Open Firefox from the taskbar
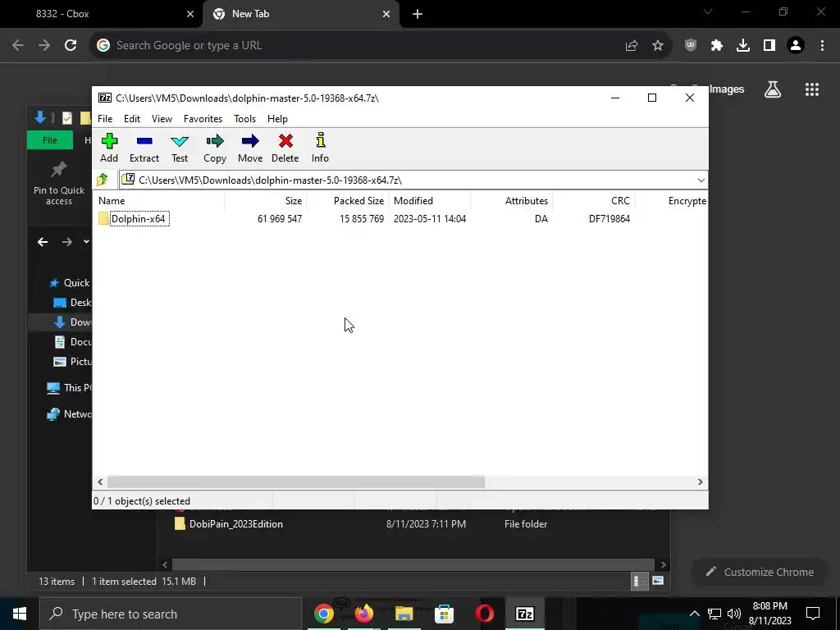This screenshot has width=840, height=630. (x=363, y=614)
